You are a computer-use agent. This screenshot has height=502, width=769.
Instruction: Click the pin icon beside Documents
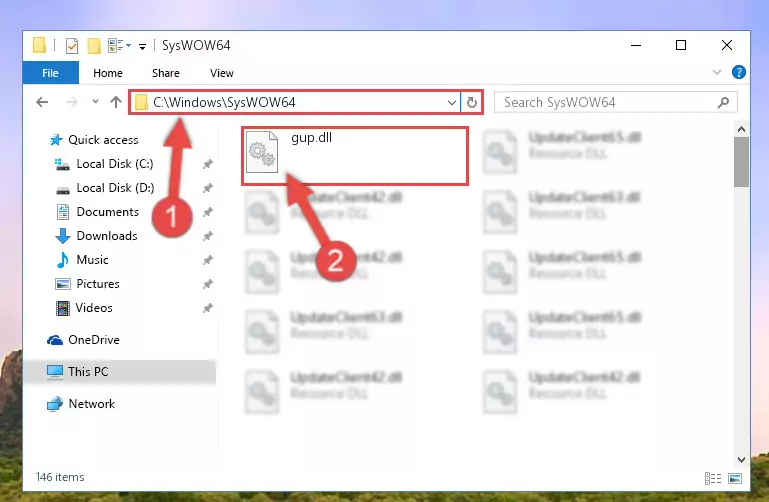click(208, 212)
